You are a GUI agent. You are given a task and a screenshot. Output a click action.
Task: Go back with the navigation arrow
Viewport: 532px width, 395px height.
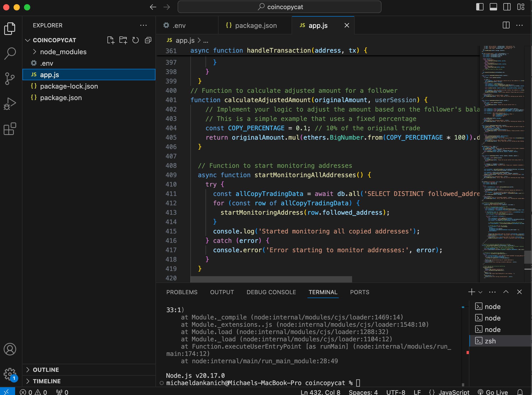tap(153, 7)
